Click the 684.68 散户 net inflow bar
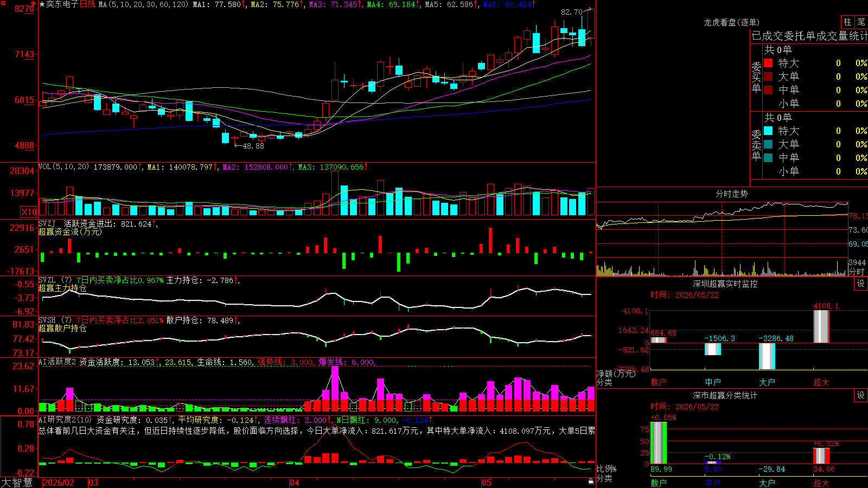 (659, 340)
